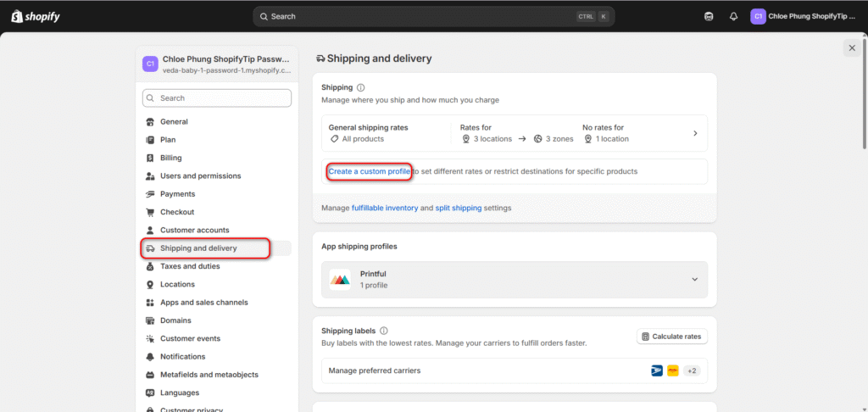Open the General settings menu item
Viewport: 868px width, 412px height.
(x=217, y=122)
